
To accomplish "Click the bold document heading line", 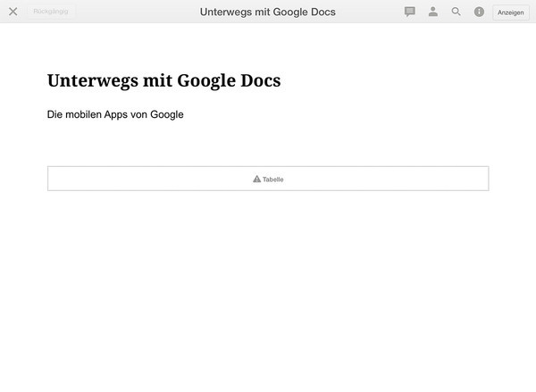I will coord(163,80).
